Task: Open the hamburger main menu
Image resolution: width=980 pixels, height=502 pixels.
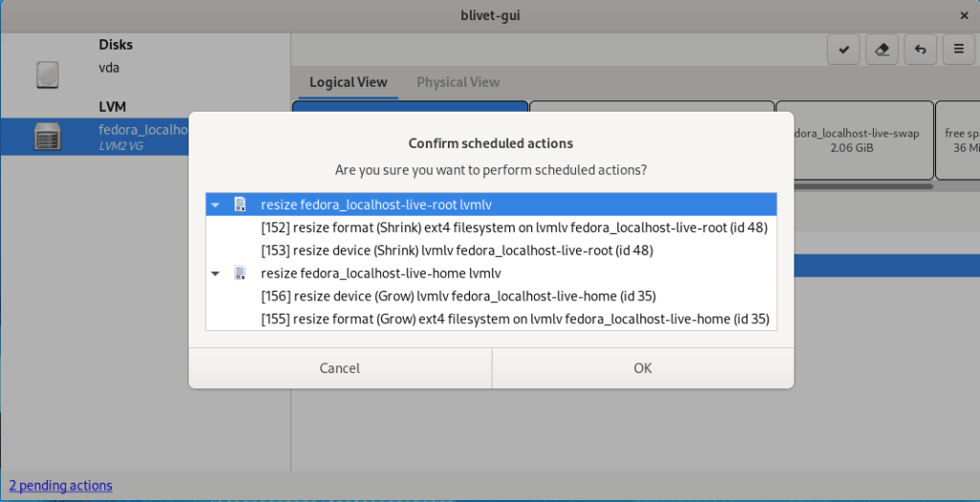Action: [958, 50]
